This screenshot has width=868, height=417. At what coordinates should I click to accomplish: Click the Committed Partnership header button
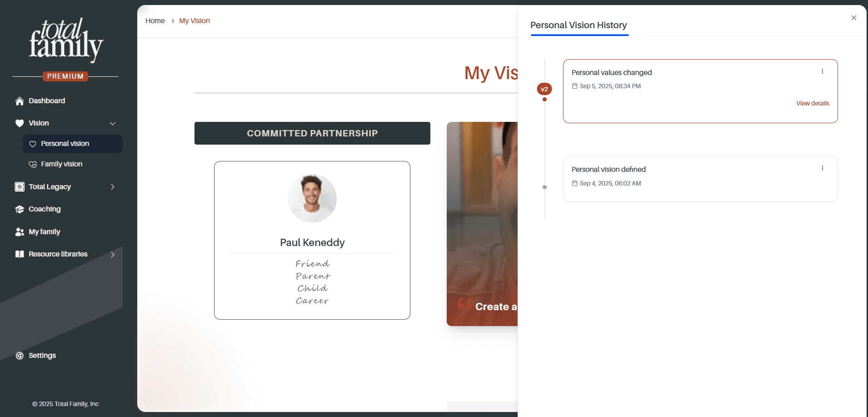click(312, 133)
